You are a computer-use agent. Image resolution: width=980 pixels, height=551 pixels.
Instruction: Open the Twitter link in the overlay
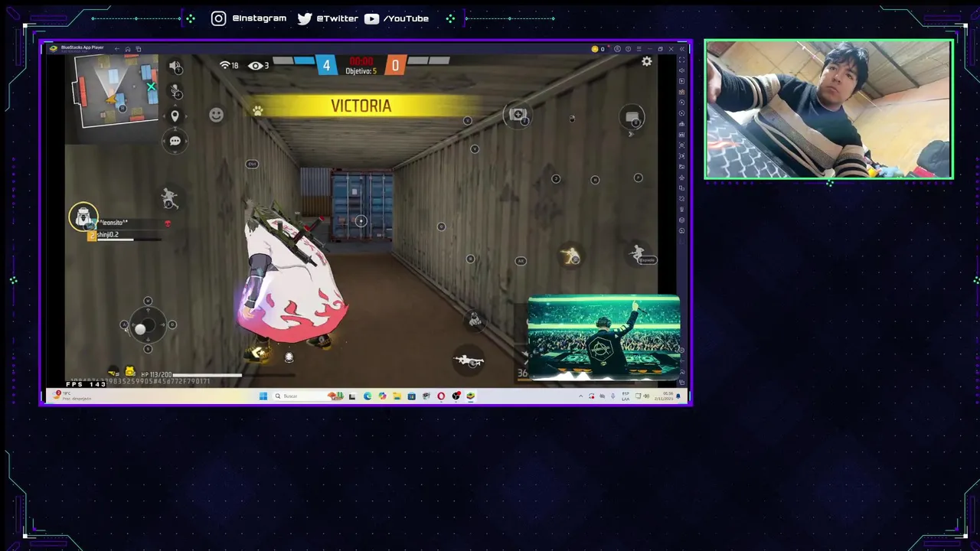pos(328,18)
